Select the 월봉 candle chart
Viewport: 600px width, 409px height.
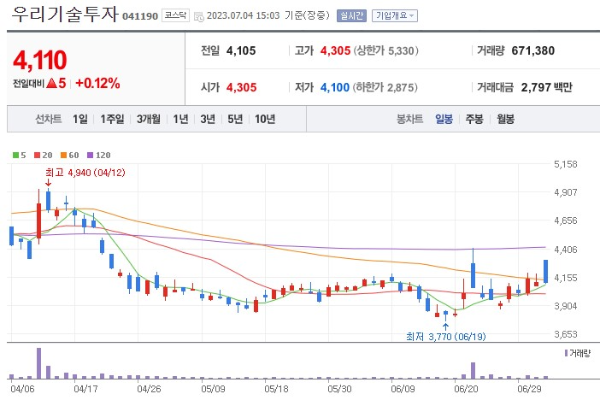pos(505,119)
